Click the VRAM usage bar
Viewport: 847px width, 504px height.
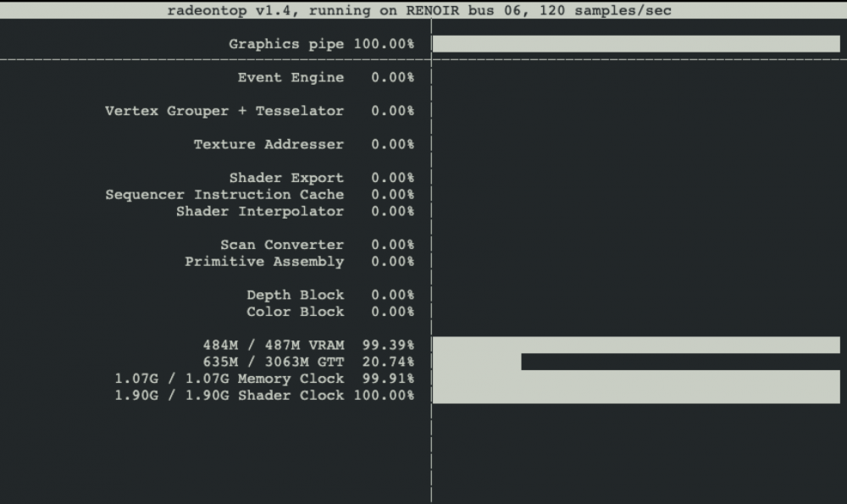[636, 346]
